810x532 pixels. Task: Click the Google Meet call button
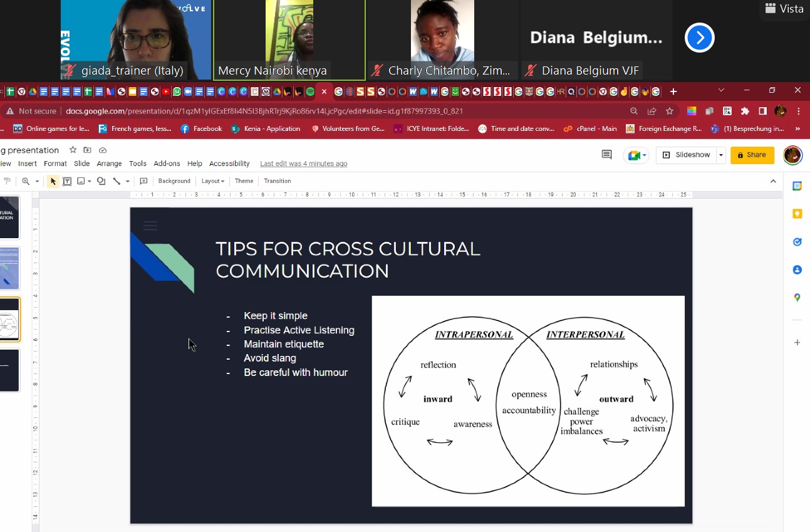(636, 155)
